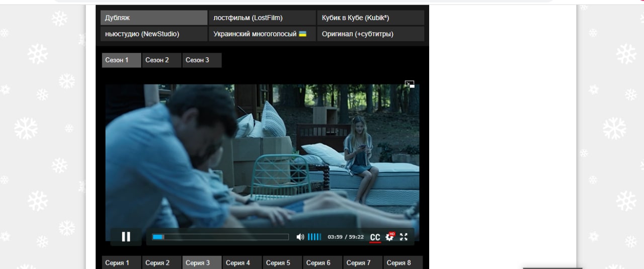
Task: Open episode Серия 4
Action: click(242, 262)
